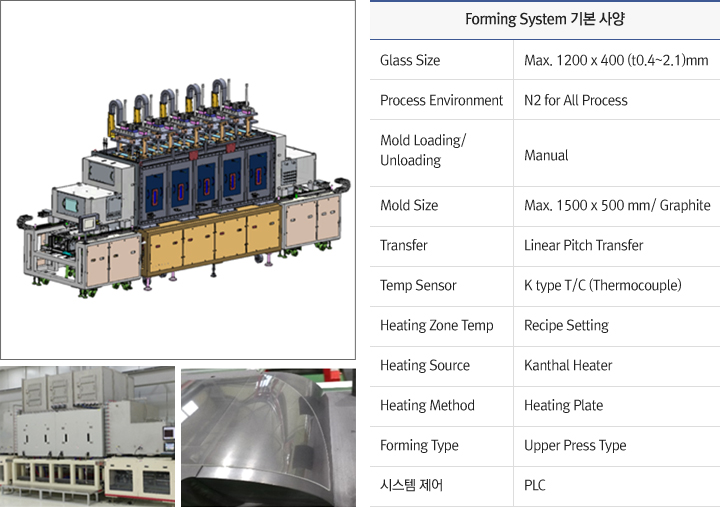Open the 3D forming machine rendering image
This screenshot has width=720, height=507.
[178, 180]
